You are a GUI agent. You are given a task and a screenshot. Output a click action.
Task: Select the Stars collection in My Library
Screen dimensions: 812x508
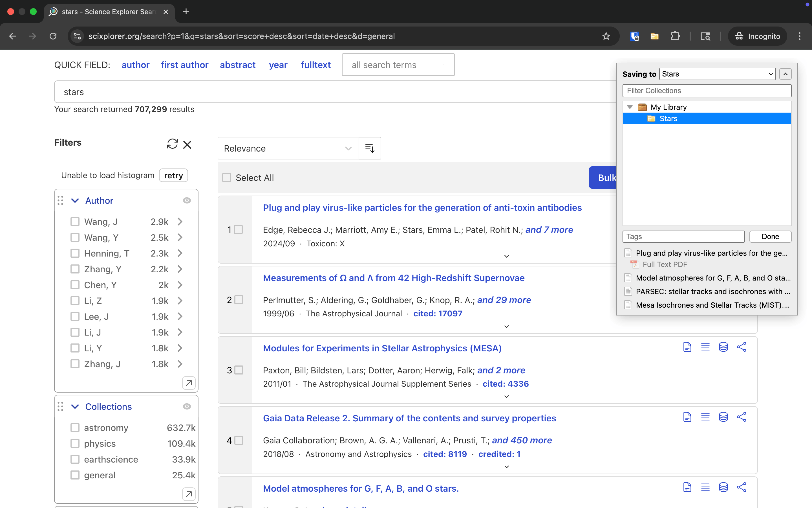707,119
